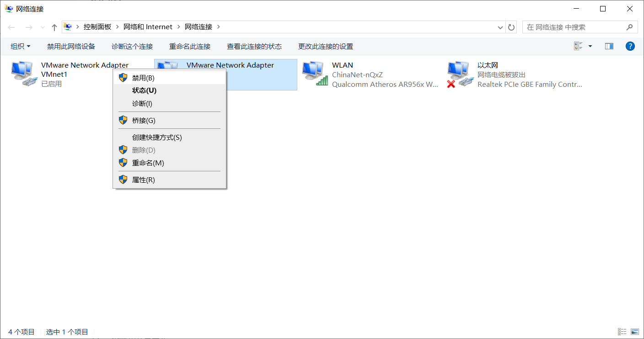644x339 pixels.
Task: Select the WLAN connection icon
Action: [316, 74]
